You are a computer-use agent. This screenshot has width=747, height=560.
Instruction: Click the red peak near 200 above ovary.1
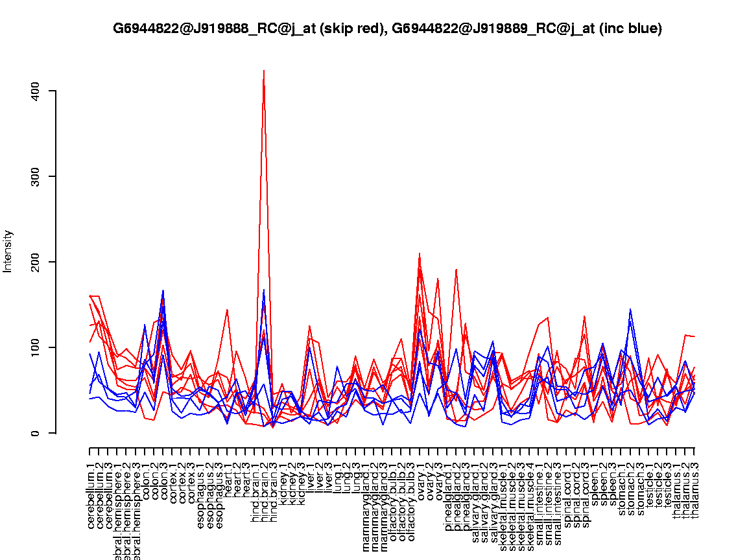pos(420,253)
